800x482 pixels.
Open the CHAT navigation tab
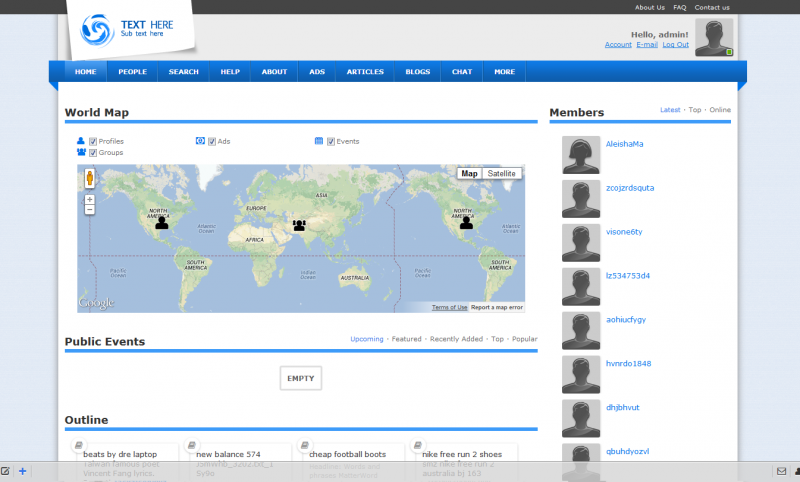pos(462,72)
